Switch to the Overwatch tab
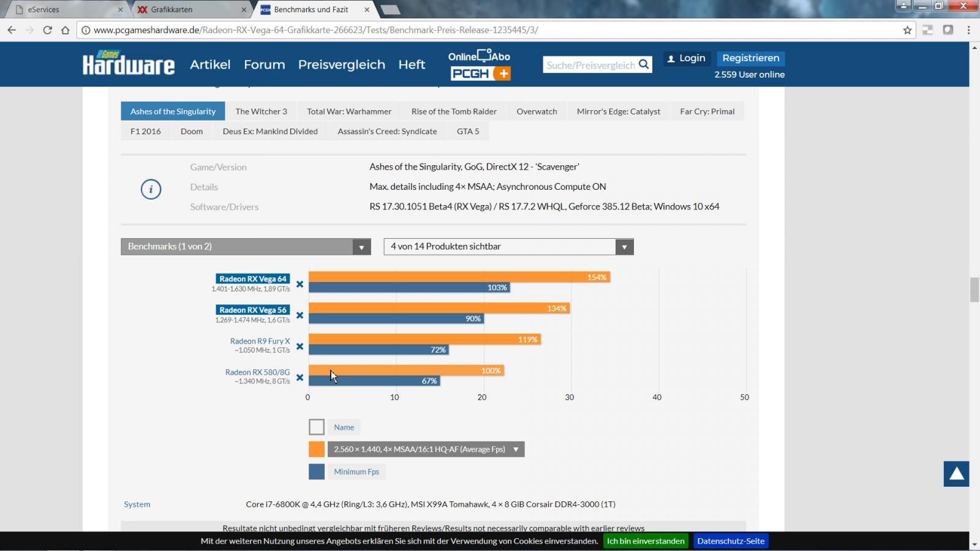Screen dimensions: 980x551 pos(537,111)
